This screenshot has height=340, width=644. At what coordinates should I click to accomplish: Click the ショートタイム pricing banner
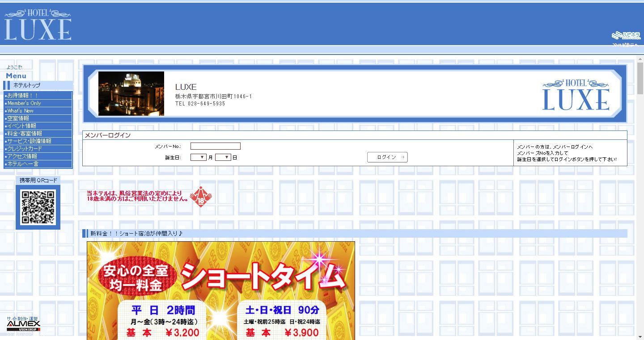point(220,290)
